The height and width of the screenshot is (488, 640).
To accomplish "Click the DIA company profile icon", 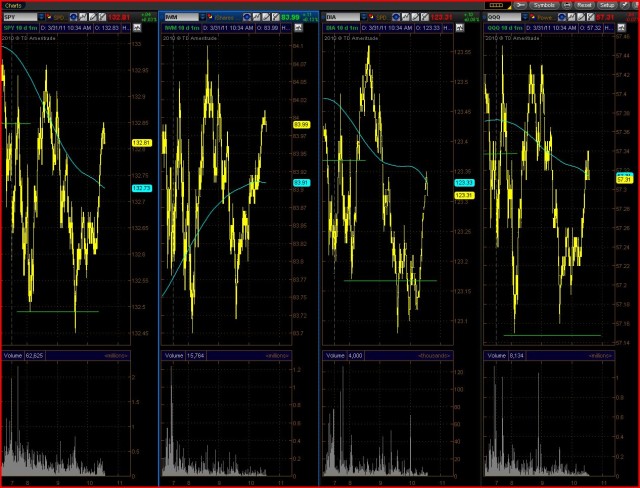I will [x=371, y=17].
